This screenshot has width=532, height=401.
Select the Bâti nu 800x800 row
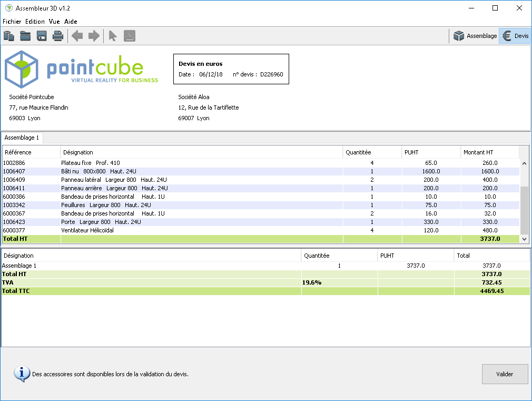pyautogui.click(x=261, y=171)
